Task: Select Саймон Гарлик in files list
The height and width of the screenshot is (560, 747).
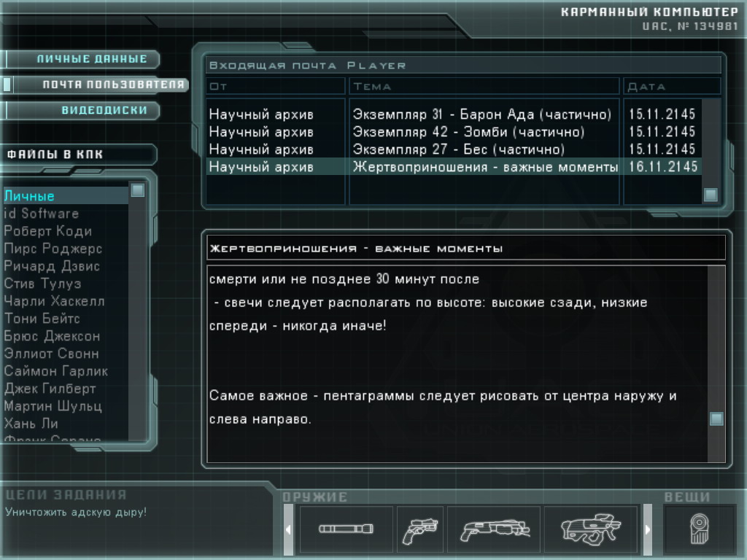Action: 65,371
